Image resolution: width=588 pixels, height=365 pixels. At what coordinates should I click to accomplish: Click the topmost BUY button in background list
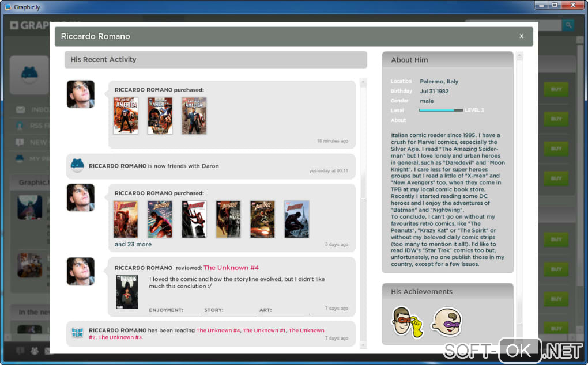click(x=556, y=89)
